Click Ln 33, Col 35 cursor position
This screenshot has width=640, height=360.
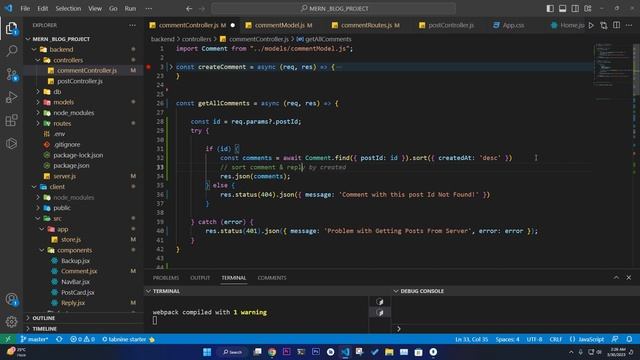point(471,339)
